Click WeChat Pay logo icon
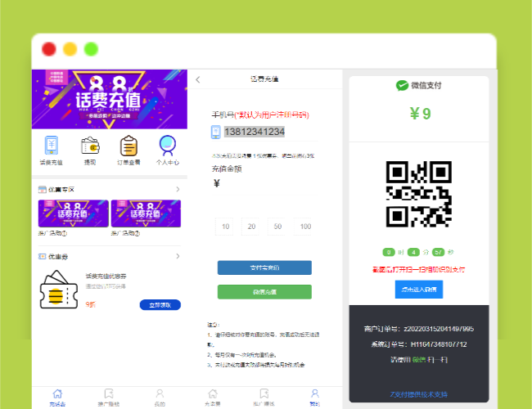Screen dimensions: 532x409 pyautogui.click(x=402, y=85)
